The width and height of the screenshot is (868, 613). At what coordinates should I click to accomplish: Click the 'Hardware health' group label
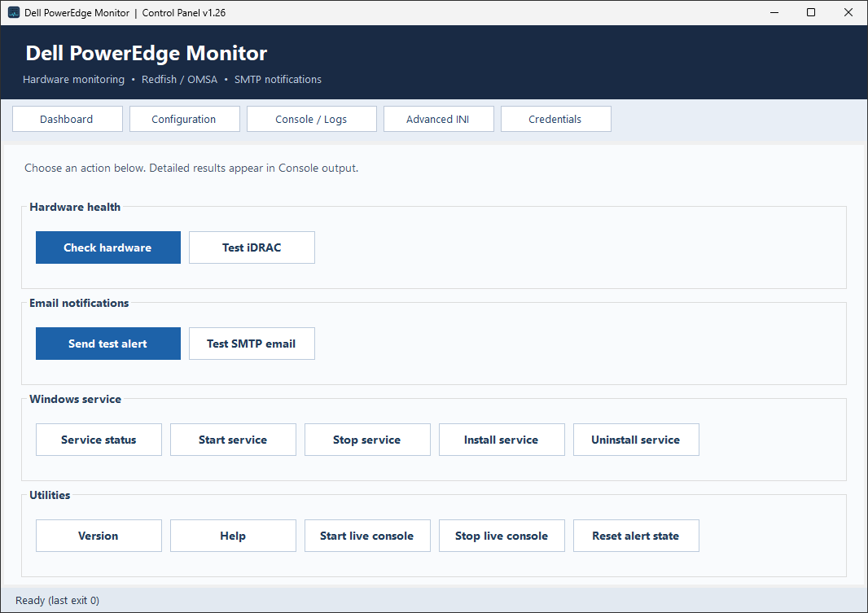tap(75, 207)
